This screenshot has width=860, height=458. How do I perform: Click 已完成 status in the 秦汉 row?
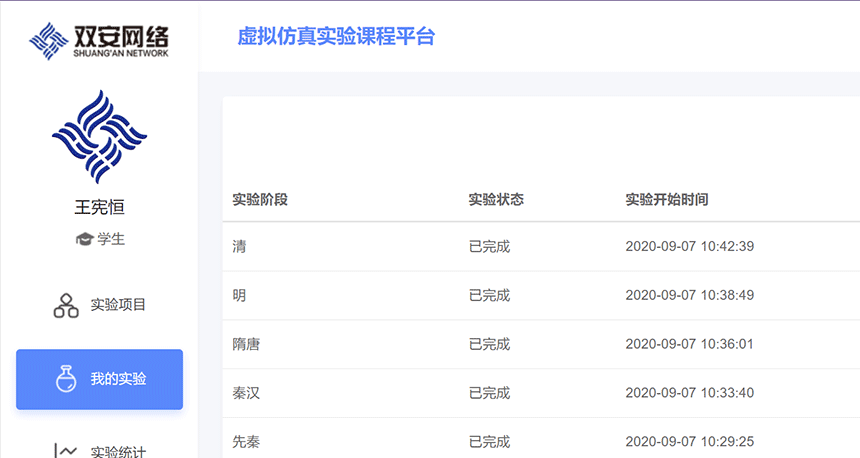(489, 393)
